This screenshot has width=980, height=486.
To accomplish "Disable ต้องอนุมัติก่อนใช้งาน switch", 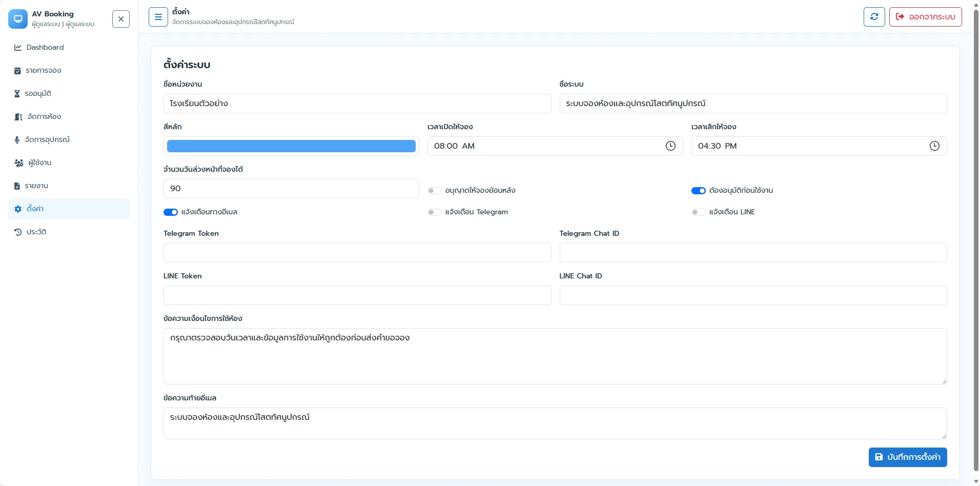I will coord(699,191).
